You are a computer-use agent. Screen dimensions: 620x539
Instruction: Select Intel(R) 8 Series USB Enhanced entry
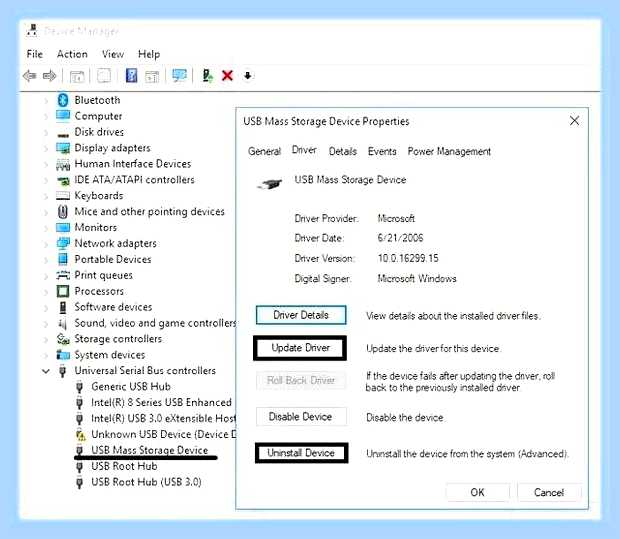[x=161, y=402]
